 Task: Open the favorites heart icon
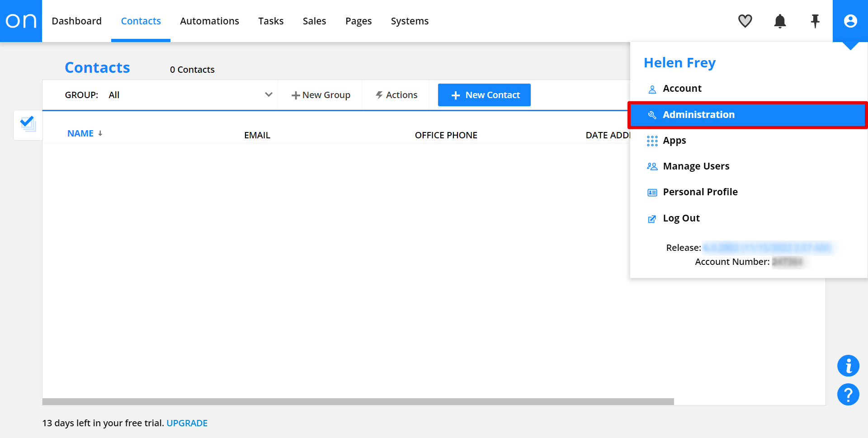tap(745, 21)
